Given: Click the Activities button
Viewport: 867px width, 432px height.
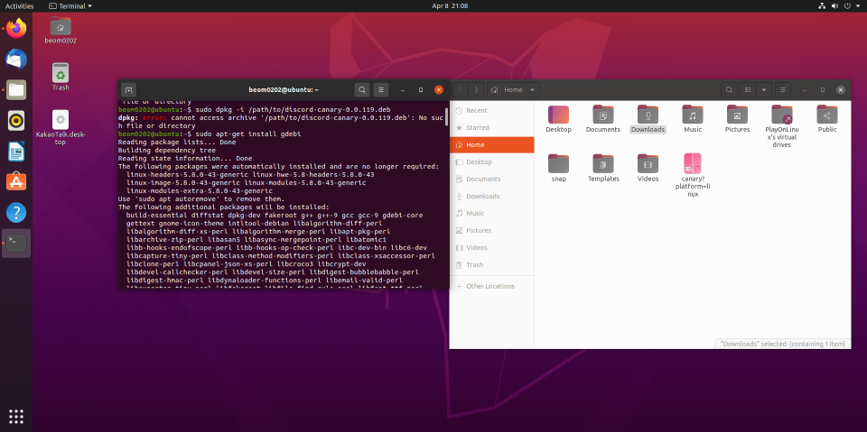Looking at the screenshot, I should [x=20, y=6].
